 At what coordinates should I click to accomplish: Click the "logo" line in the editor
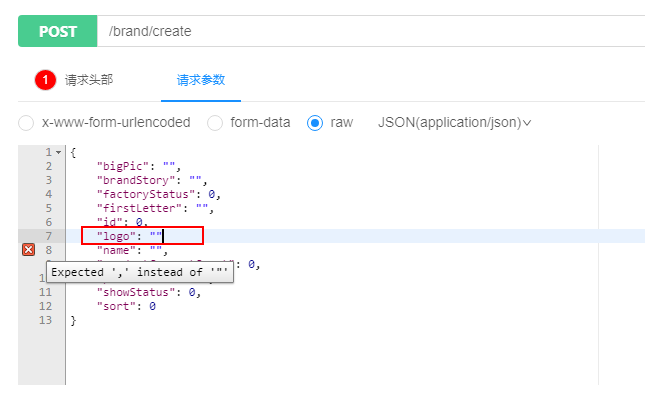click(129, 236)
